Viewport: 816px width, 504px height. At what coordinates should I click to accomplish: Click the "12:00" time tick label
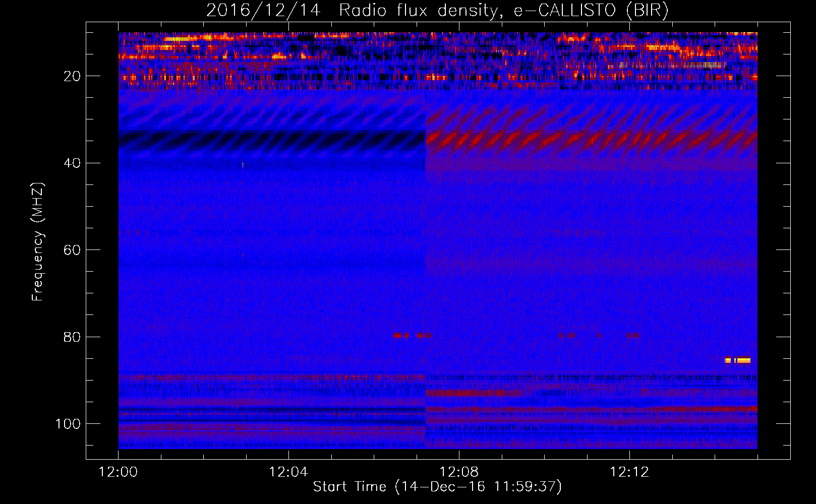click(x=118, y=472)
